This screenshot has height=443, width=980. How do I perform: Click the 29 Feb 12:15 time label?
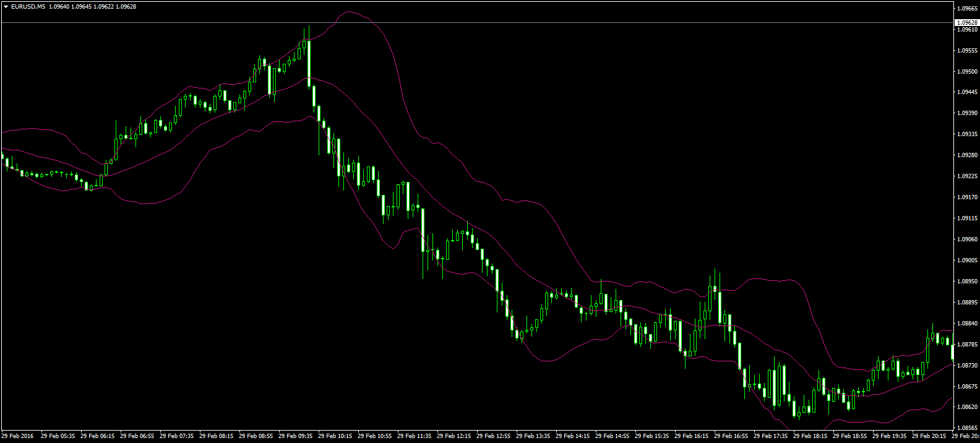coord(453,436)
